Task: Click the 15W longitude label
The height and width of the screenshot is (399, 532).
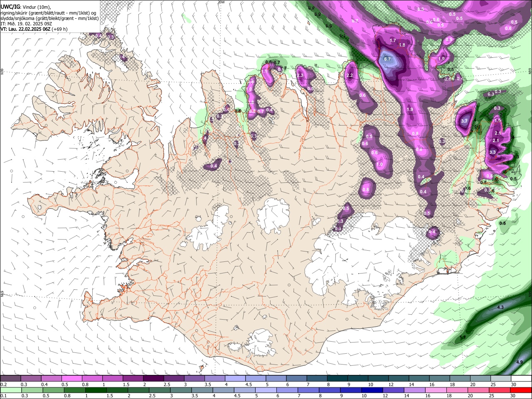Action: pyautogui.click(x=440, y=2)
